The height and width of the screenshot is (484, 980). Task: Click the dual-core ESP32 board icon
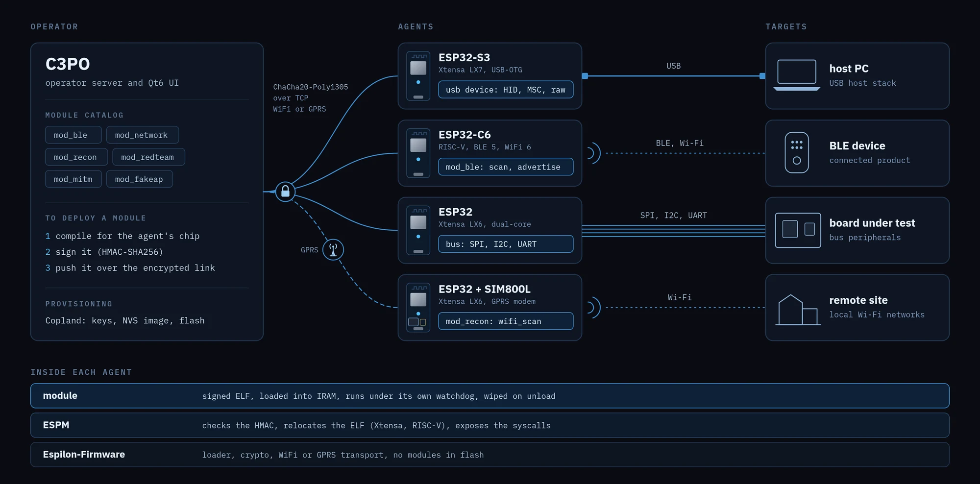pyautogui.click(x=418, y=230)
